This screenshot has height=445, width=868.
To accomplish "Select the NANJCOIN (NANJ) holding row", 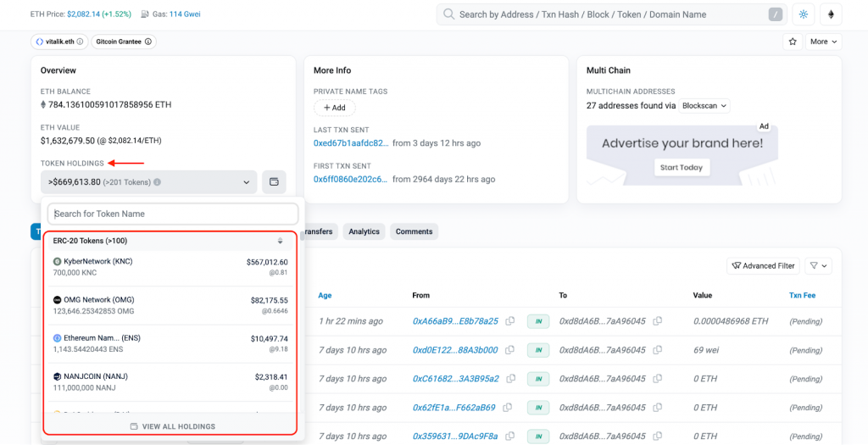I will tap(170, 382).
